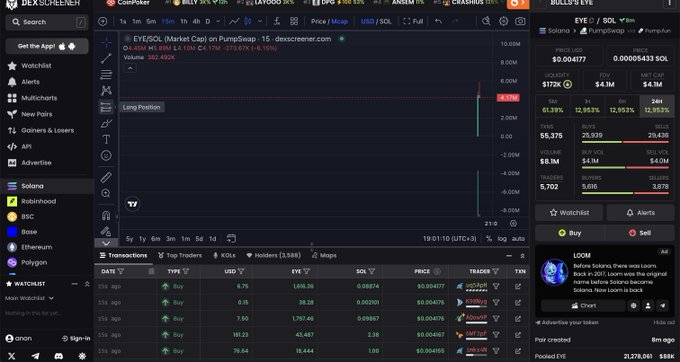Image resolution: width=680 pixels, height=362 pixels.
Task: Filter by trader on the 181.23 USD row
Action: [496, 335]
